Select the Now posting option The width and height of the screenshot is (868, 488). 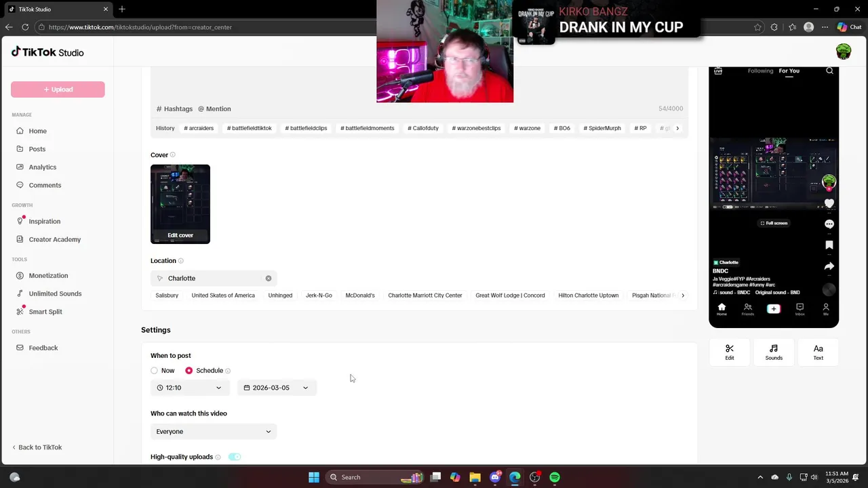(x=154, y=371)
